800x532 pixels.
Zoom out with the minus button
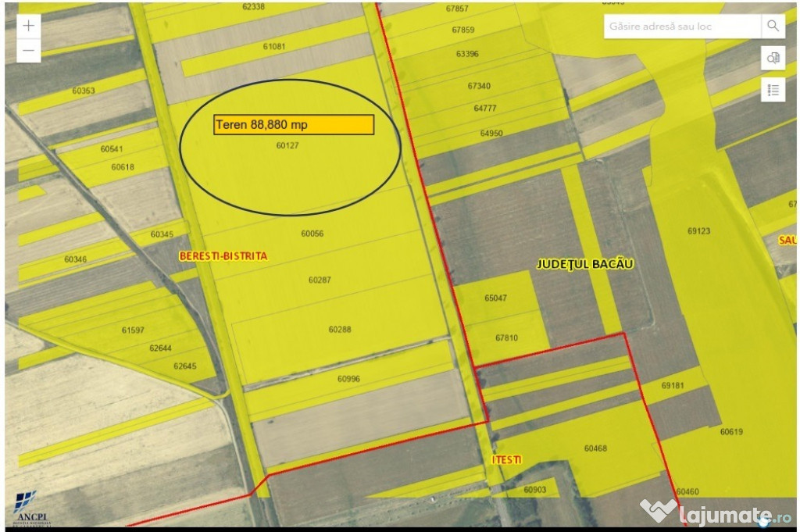[x=29, y=50]
